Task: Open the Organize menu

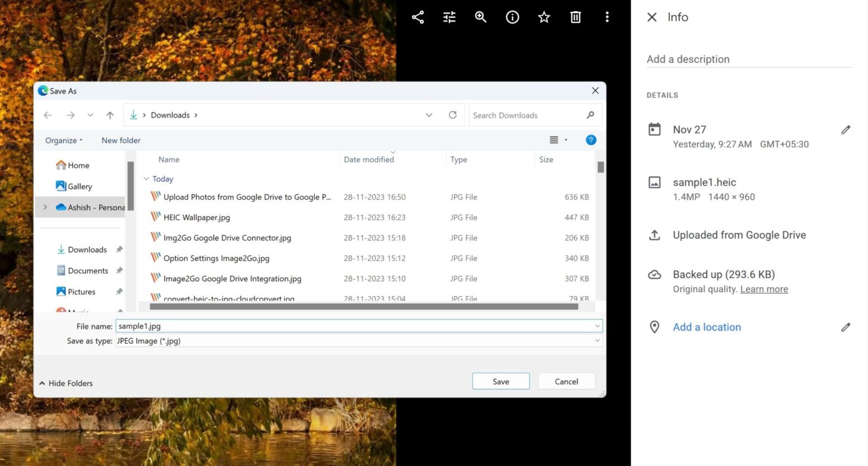Action: pyautogui.click(x=63, y=140)
